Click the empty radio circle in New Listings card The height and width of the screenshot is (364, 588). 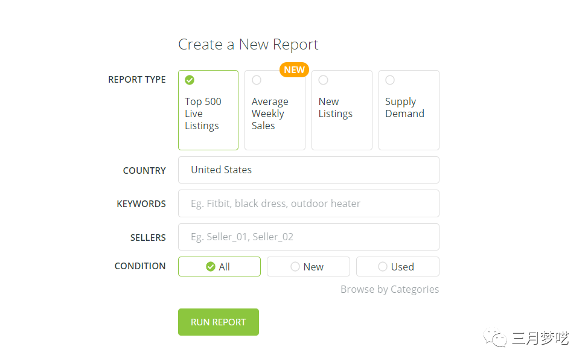[324, 80]
